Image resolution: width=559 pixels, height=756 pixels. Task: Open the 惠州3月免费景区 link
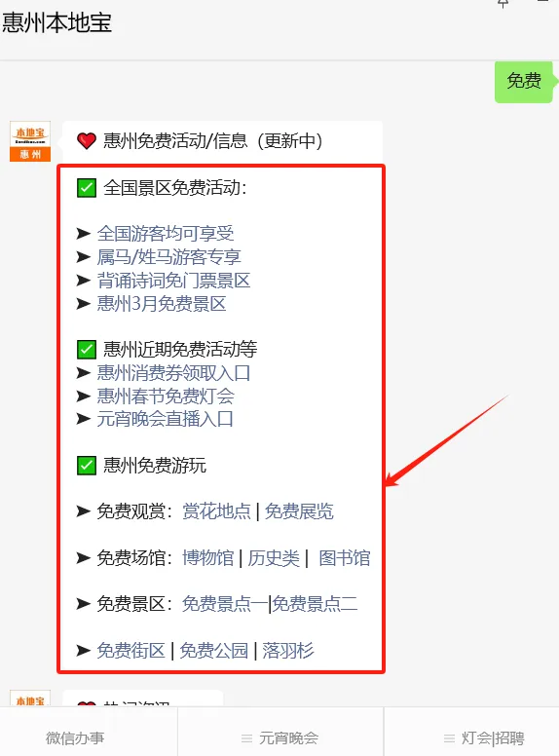click(x=162, y=304)
